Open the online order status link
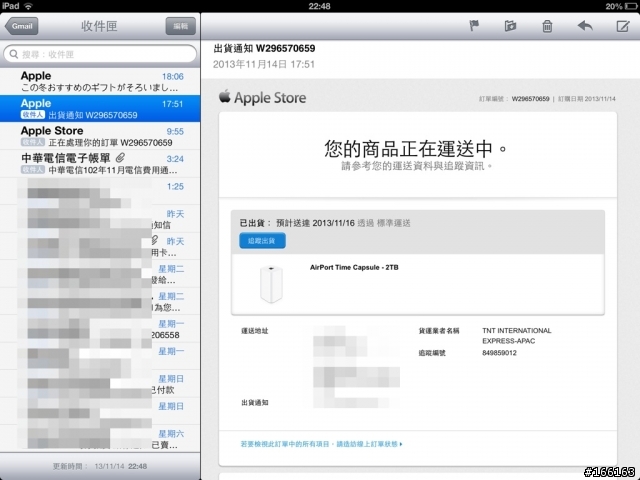This screenshot has height=480, width=640. (321, 444)
